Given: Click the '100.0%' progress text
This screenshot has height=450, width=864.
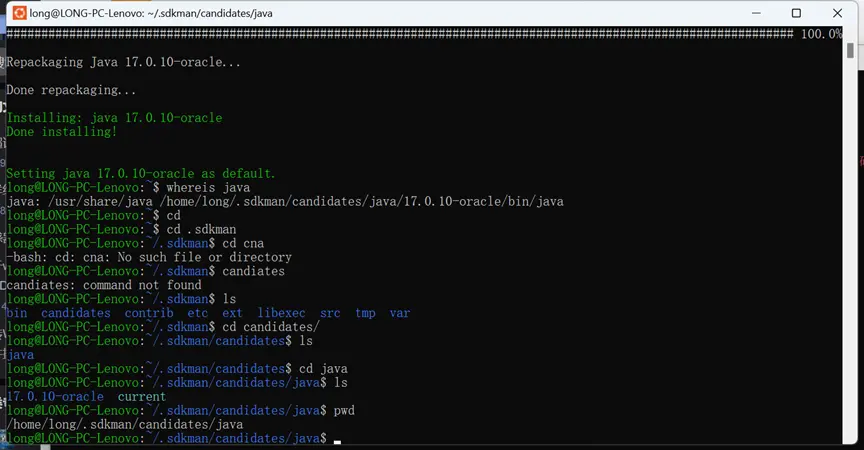Looking at the screenshot, I should 821,34.
